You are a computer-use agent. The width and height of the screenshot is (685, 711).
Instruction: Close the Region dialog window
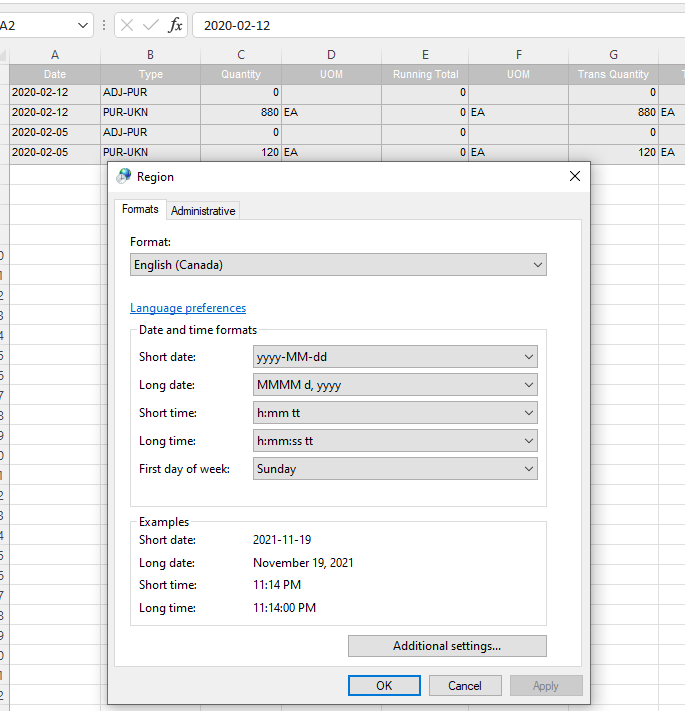click(x=574, y=176)
